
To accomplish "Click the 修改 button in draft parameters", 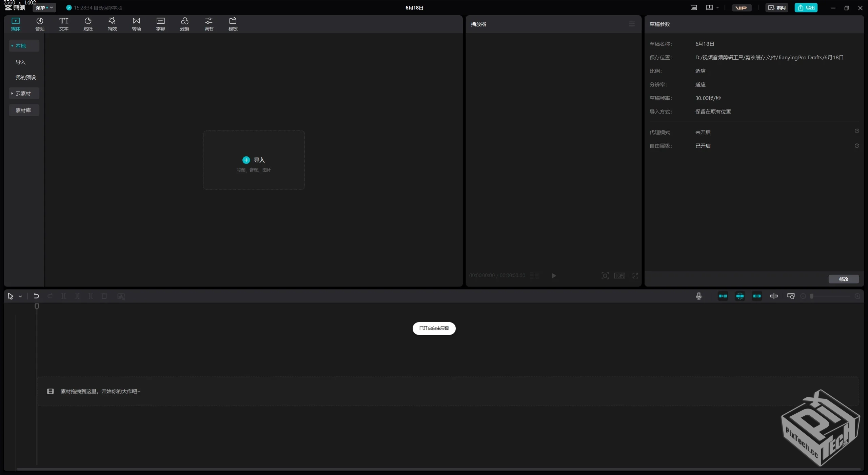I will pos(843,279).
